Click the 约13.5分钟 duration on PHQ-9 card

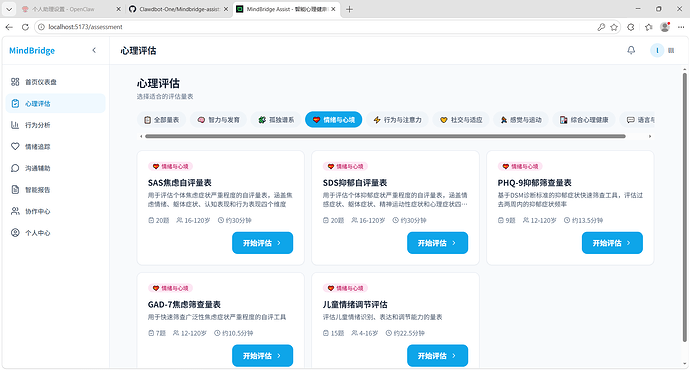point(584,220)
